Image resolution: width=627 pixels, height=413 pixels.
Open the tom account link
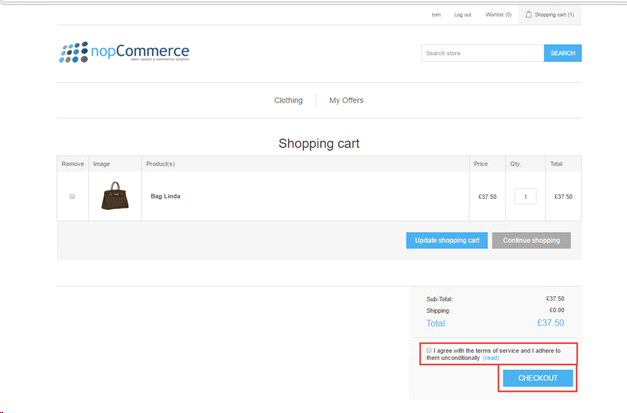(x=436, y=15)
